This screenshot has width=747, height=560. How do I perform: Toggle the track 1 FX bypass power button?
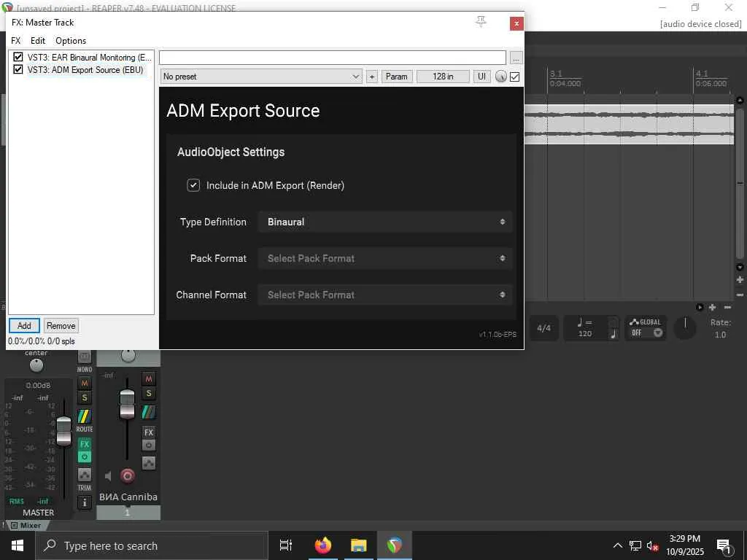point(149,446)
